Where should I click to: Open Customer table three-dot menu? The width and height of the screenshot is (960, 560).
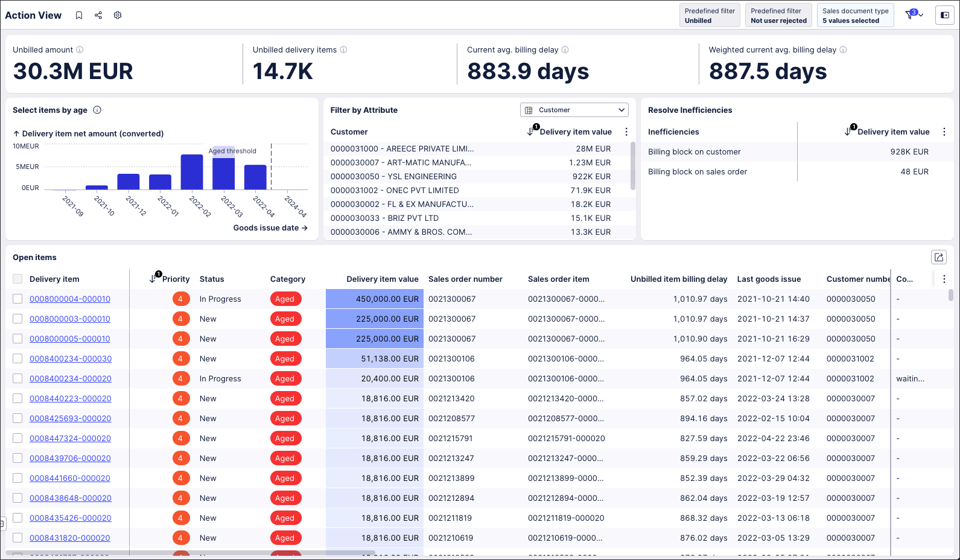point(626,132)
